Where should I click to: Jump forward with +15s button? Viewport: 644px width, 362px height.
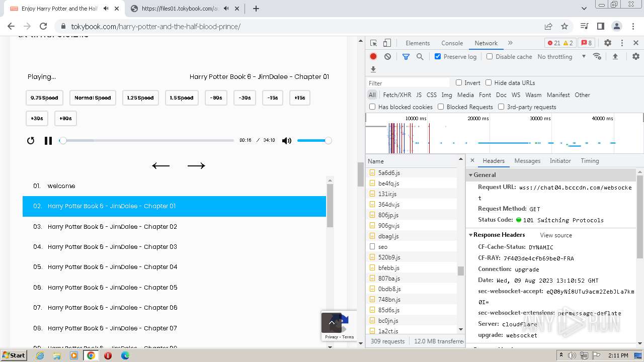pyautogui.click(x=300, y=98)
